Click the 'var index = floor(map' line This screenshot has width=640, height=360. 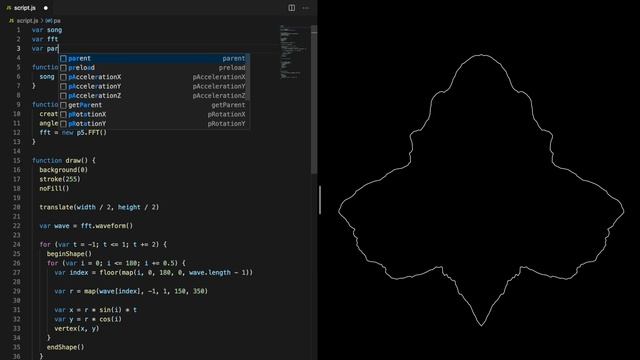pos(153,273)
